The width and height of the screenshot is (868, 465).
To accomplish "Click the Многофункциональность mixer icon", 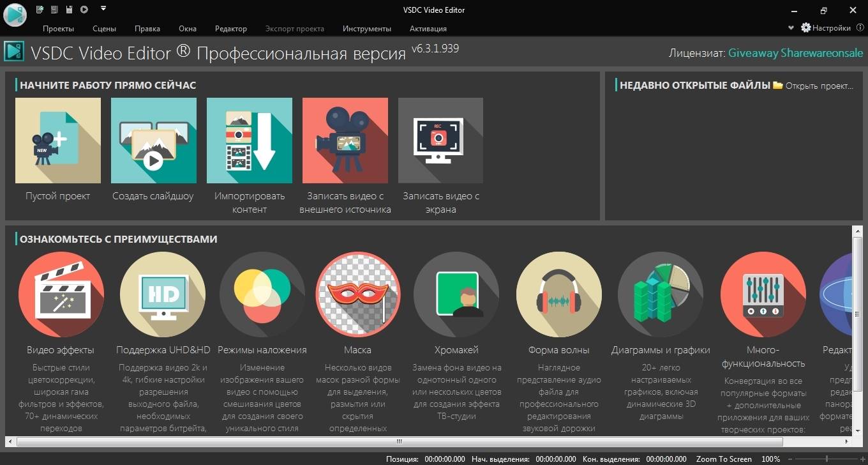I will click(763, 294).
